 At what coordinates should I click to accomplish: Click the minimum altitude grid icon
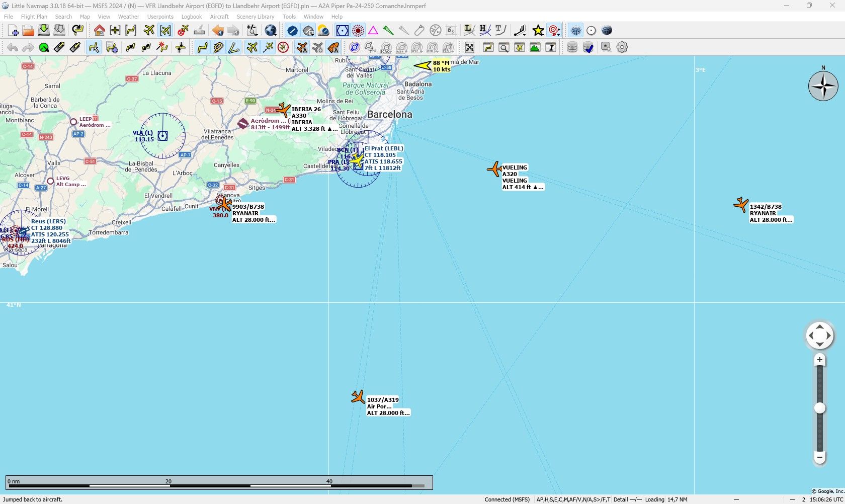click(x=451, y=31)
